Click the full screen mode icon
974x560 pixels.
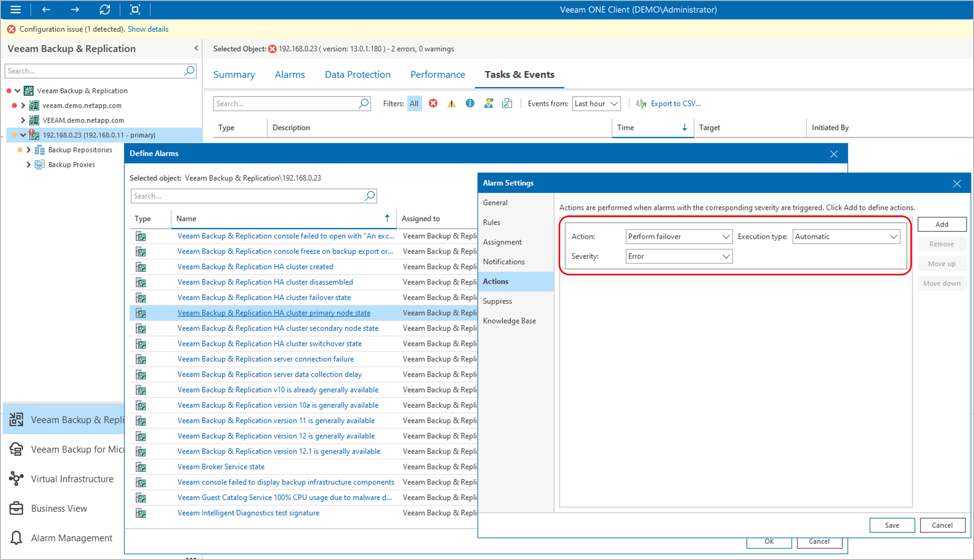coord(135,10)
